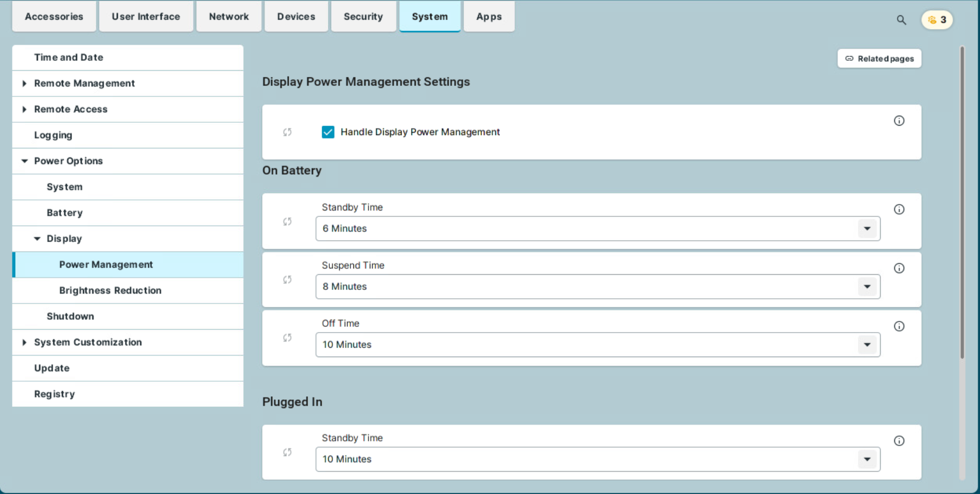This screenshot has width=980, height=494.
Task: Uncheck Handle Display Power Management checkbox
Action: tap(328, 132)
